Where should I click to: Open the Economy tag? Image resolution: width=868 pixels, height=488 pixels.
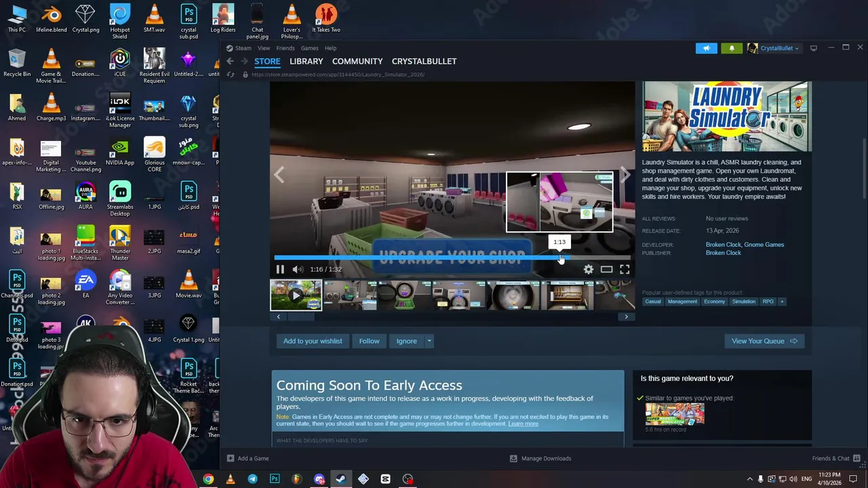[x=714, y=302]
